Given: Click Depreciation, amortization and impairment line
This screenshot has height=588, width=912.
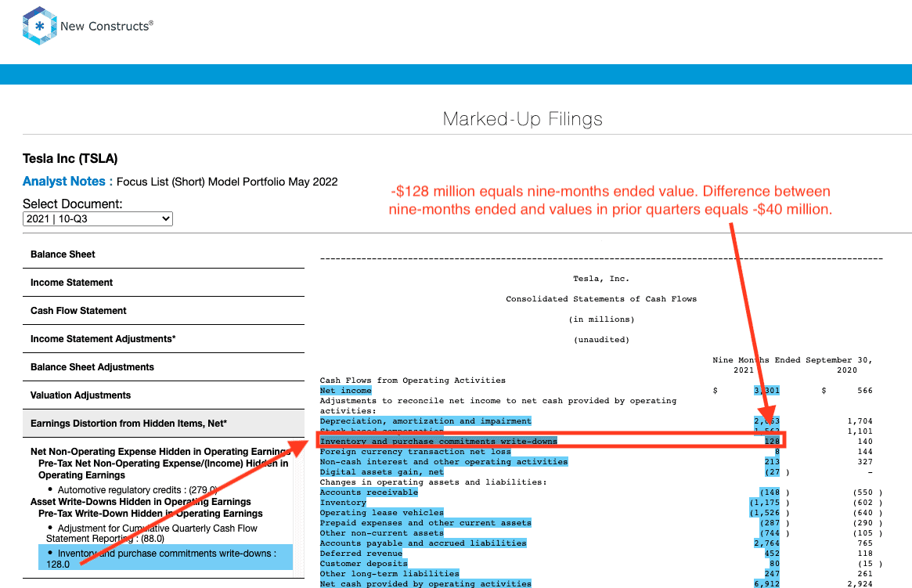Looking at the screenshot, I should 426,421.
